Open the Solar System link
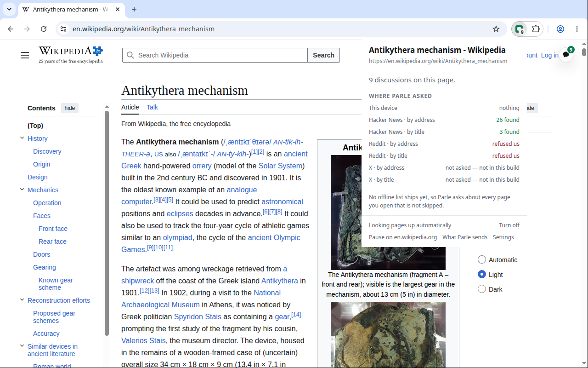 point(280,166)
